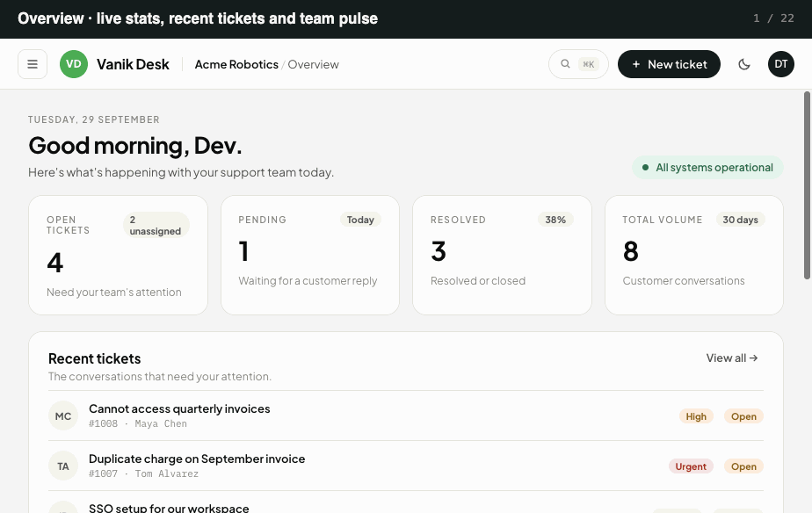Click the 2 unassigned badge

pos(156,225)
